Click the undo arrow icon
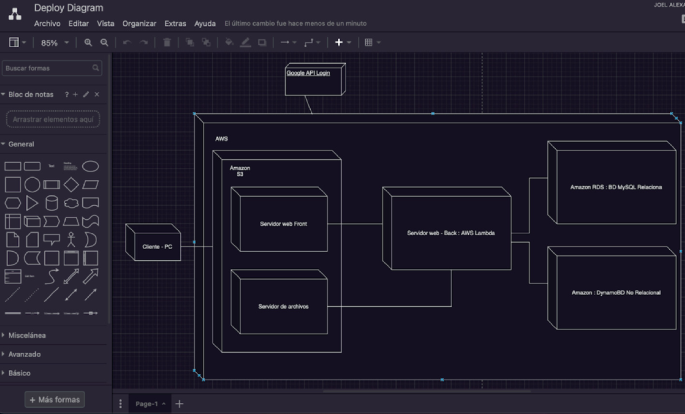The width and height of the screenshot is (685, 414). [126, 43]
